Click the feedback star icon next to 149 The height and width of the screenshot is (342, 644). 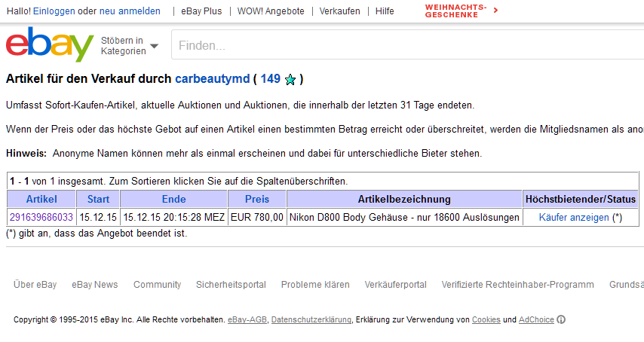click(x=290, y=80)
